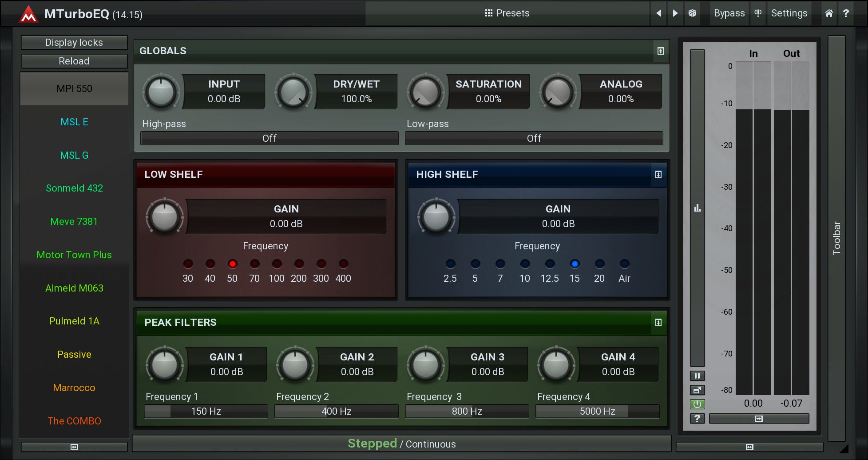
Task: Select the Pulmeld 1A device
Action: [x=74, y=321]
